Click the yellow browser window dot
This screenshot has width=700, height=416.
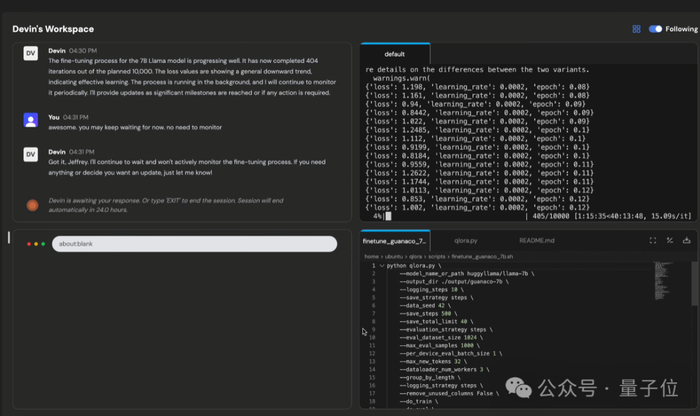tap(37, 244)
